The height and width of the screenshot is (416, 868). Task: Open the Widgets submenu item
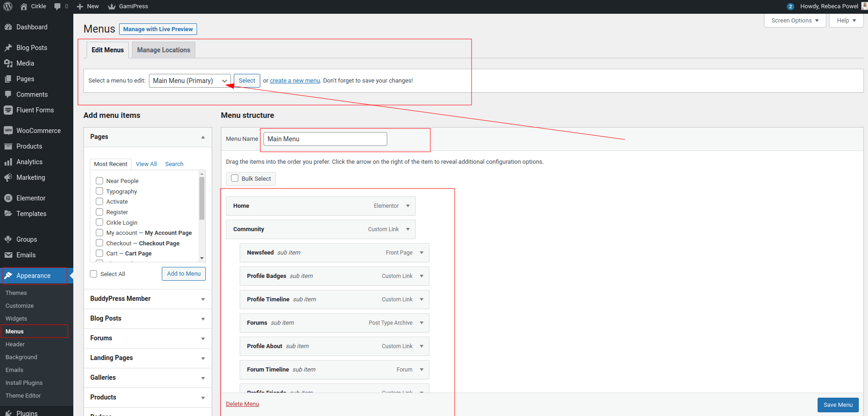point(16,319)
